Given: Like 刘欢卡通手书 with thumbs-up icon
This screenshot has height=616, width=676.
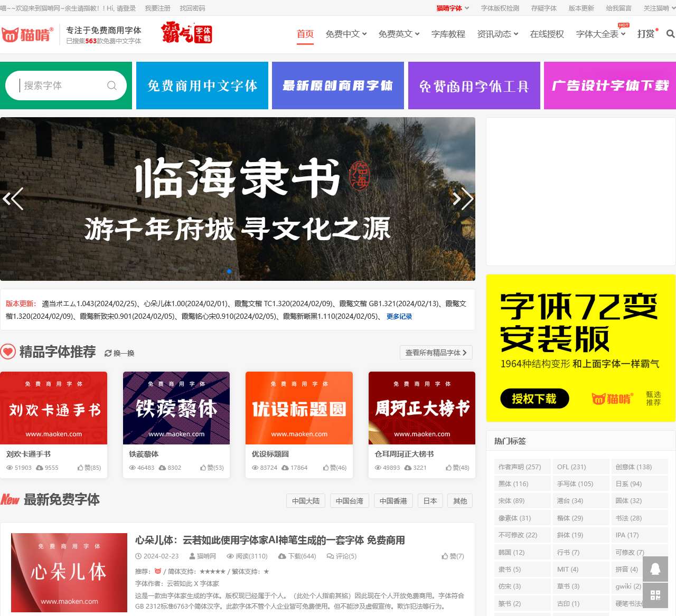Looking at the screenshot, I should (x=80, y=468).
